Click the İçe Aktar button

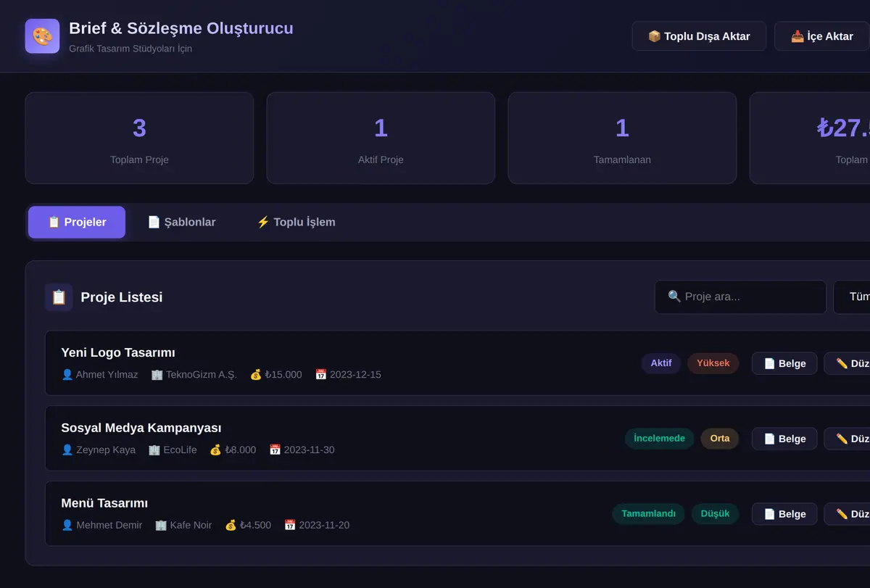click(x=822, y=36)
